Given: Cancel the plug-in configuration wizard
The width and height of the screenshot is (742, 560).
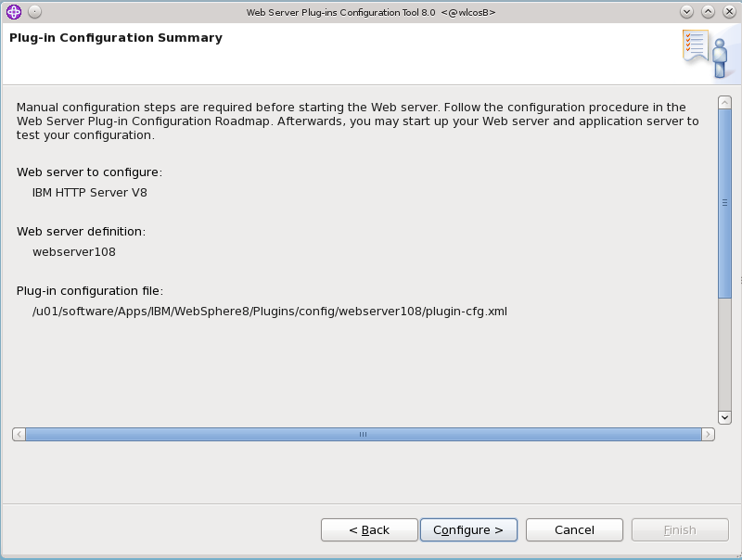Looking at the screenshot, I should click(x=574, y=529).
